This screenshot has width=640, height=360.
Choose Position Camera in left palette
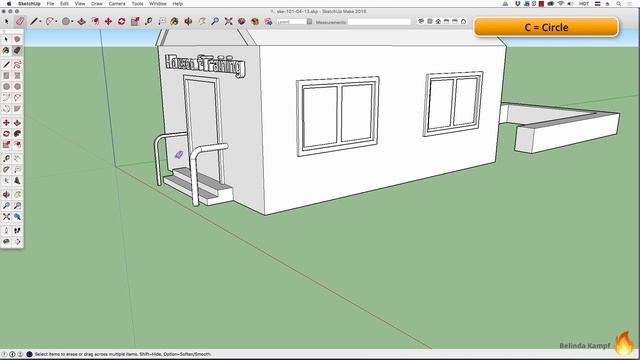click(6, 231)
